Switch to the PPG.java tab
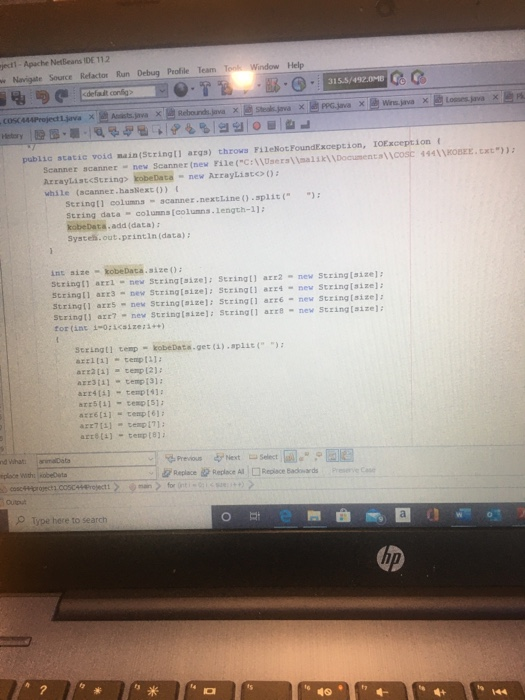 tap(337, 105)
